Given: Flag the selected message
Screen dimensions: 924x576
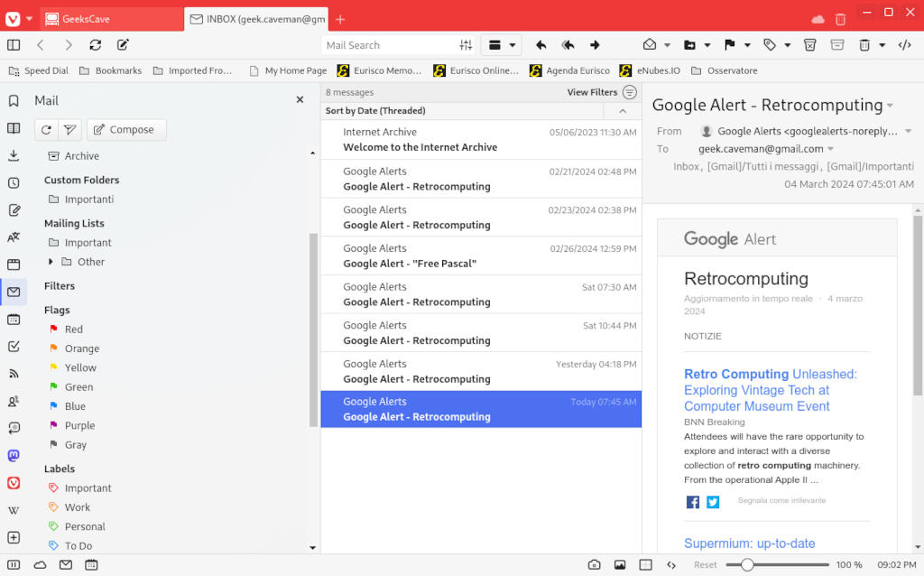Looking at the screenshot, I should coord(729,45).
